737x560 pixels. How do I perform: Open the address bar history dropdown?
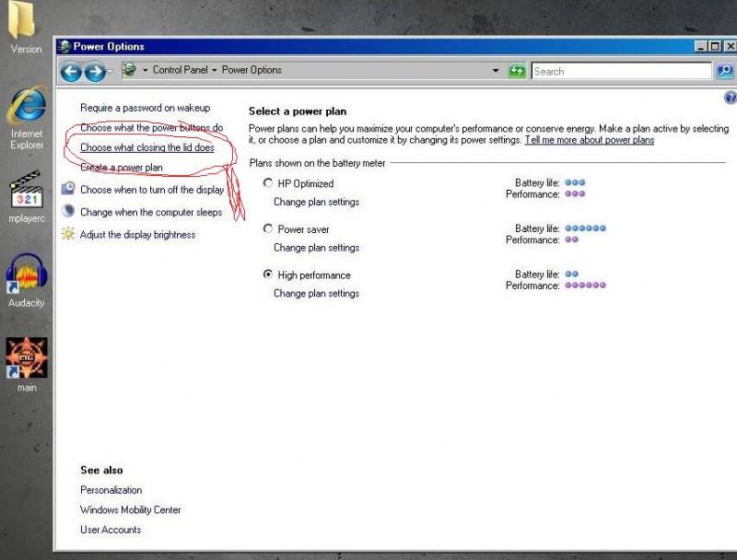click(496, 71)
